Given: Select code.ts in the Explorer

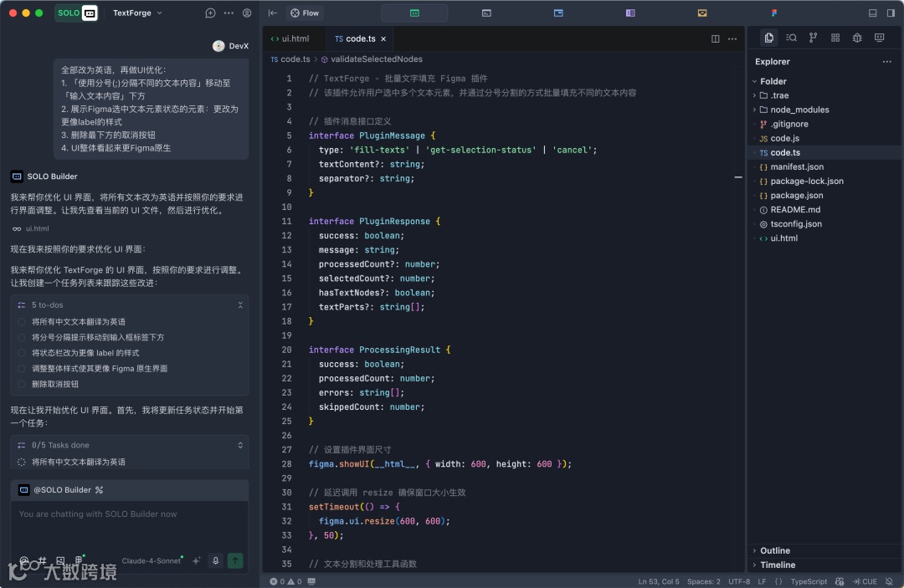Looking at the screenshot, I should (784, 152).
